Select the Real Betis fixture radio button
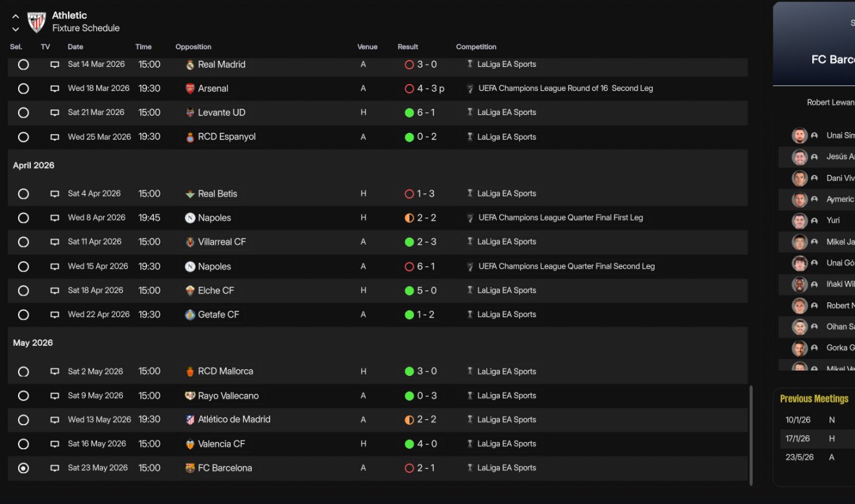The width and height of the screenshot is (855, 504). pos(23,194)
